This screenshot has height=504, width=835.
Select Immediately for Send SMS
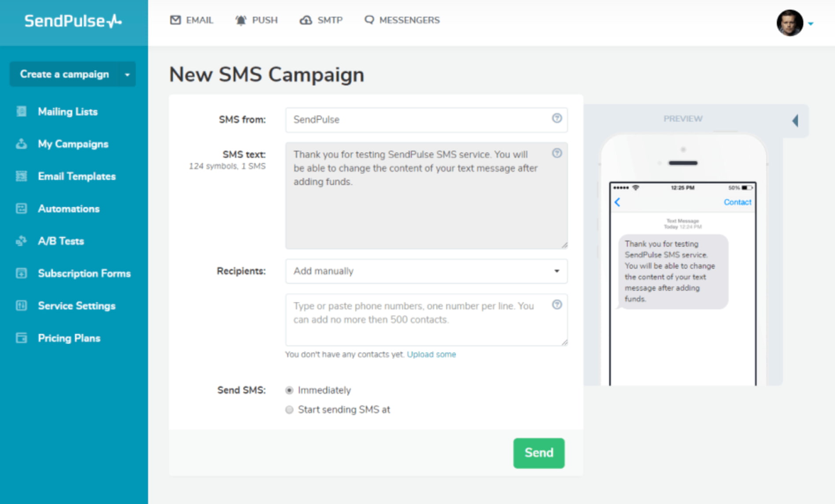[x=289, y=390]
